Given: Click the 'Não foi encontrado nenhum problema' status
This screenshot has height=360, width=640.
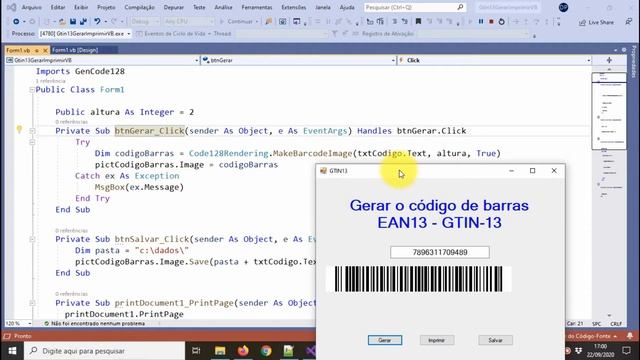Looking at the screenshot, I should (94, 323).
